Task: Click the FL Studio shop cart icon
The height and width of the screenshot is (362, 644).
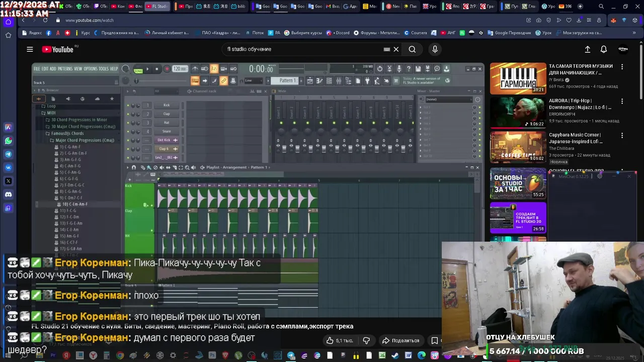Action: (x=396, y=80)
